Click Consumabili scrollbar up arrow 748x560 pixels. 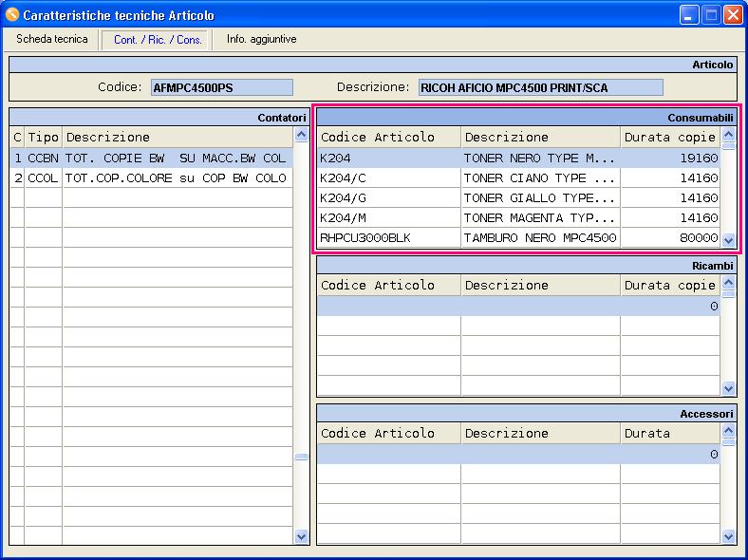[x=728, y=135]
